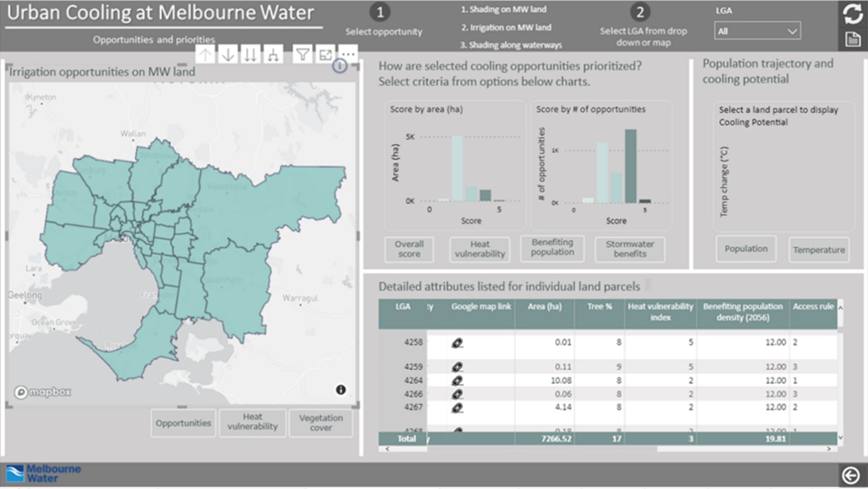Viewport: 868px width, 489px height.
Task: Switch trajectory chart to Temperature
Action: pyautogui.click(x=819, y=250)
